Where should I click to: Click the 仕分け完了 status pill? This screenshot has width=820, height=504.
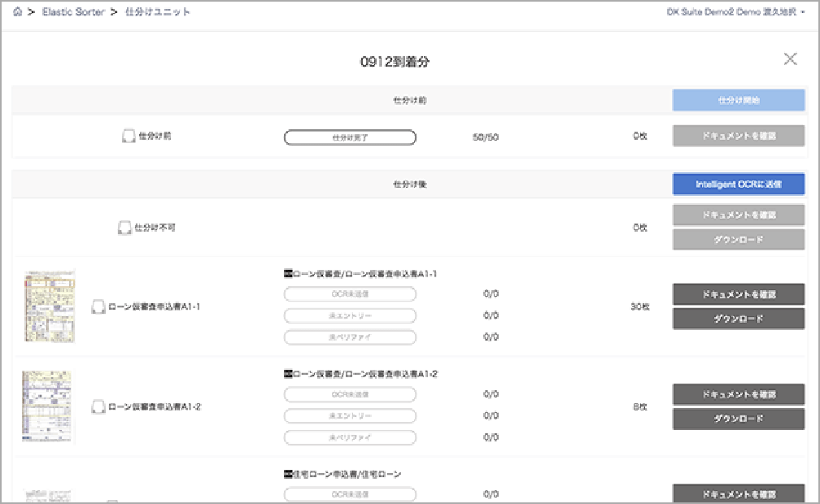349,136
